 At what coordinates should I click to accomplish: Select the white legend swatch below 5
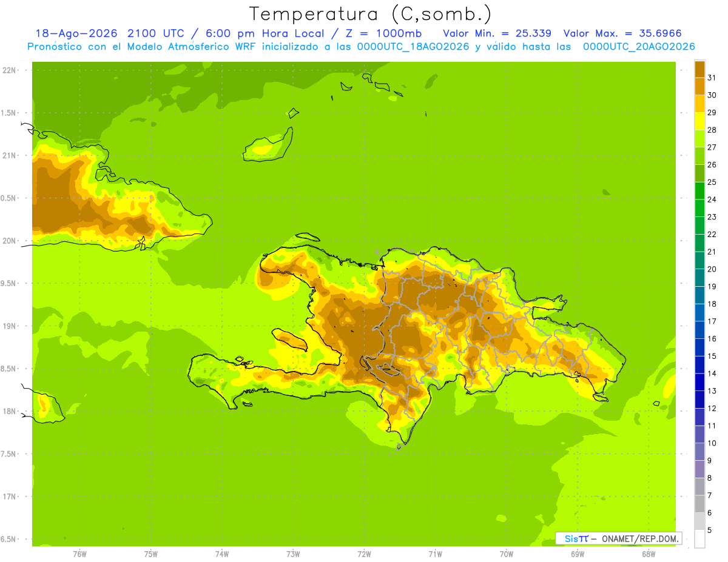pyautogui.click(x=699, y=539)
